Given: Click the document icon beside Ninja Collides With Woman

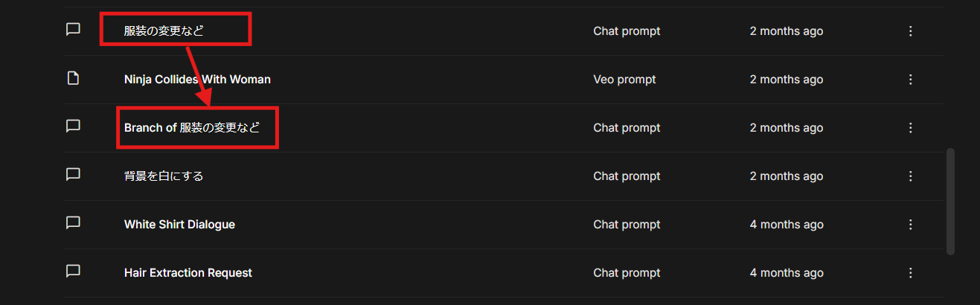Looking at the screenshot, I should (73, 78).
